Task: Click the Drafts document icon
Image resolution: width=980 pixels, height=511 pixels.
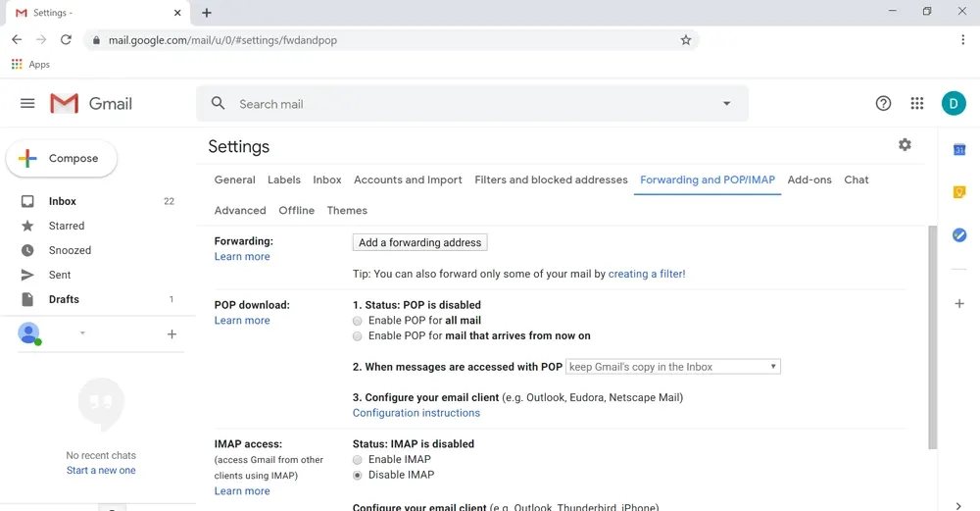Action: point(27,299)
